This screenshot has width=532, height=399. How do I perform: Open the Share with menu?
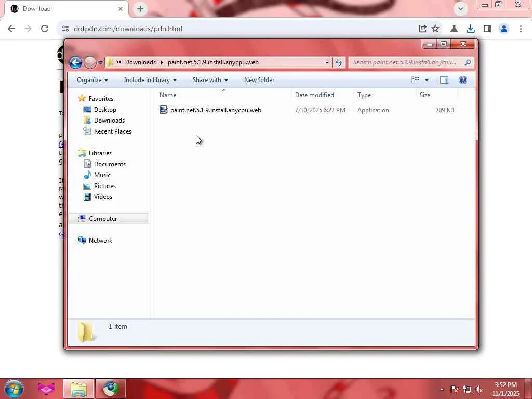point(210,80)
